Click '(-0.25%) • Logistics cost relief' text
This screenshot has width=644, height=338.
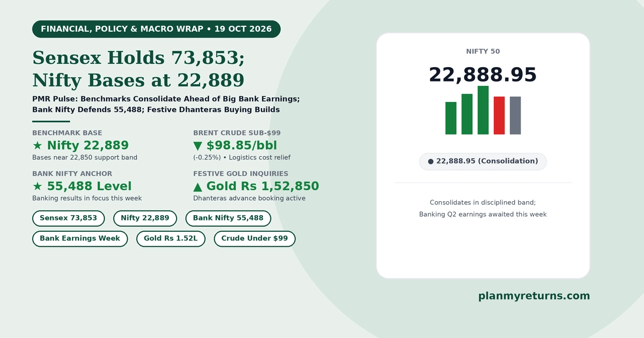(241, 158)
